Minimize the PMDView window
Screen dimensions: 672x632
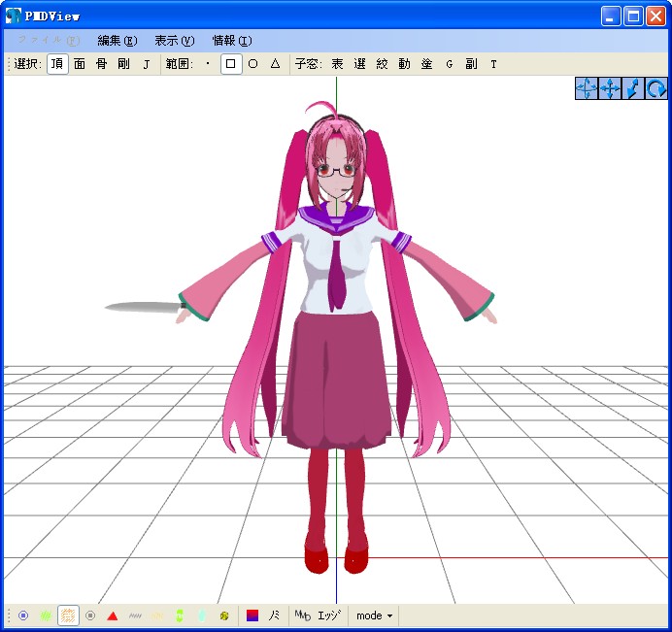[x=610, y=17]
